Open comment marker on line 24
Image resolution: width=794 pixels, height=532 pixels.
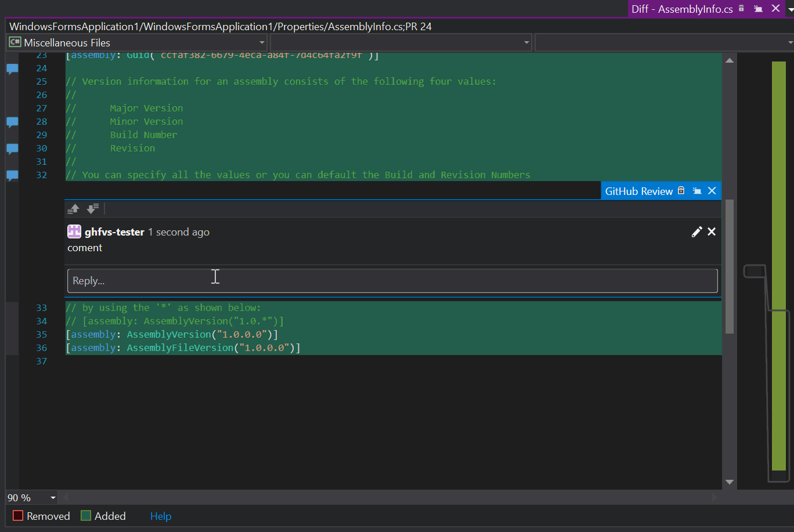pos(12,69)
